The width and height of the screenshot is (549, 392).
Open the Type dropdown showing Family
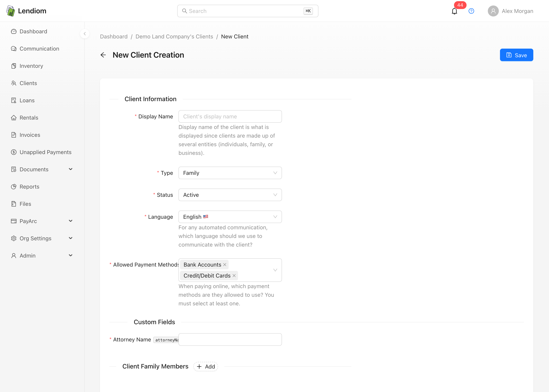pyautogui.click(x=230, y=173)
